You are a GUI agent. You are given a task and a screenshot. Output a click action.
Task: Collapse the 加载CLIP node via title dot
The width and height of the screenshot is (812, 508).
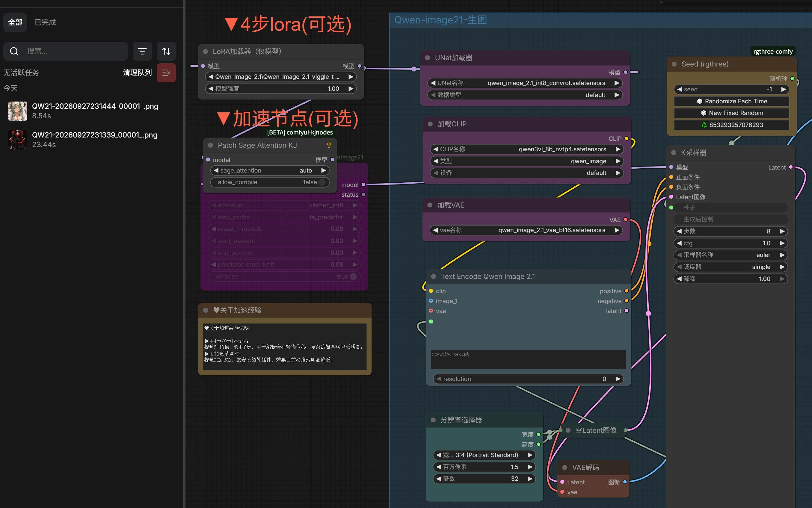click(x=430, y=124)
